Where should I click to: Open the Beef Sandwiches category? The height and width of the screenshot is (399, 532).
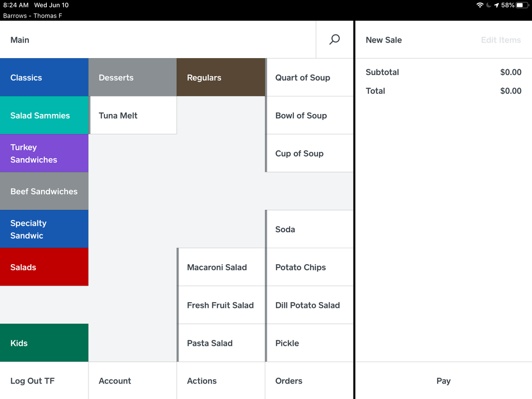point(44,191)
